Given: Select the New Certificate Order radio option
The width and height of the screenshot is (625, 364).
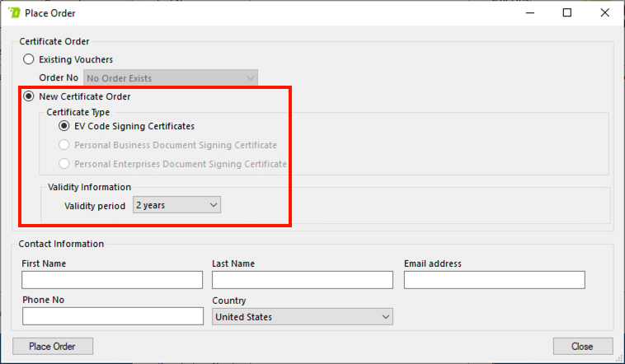Looking at the screenshot, I should pyautogui.click(x=30, y=96).
